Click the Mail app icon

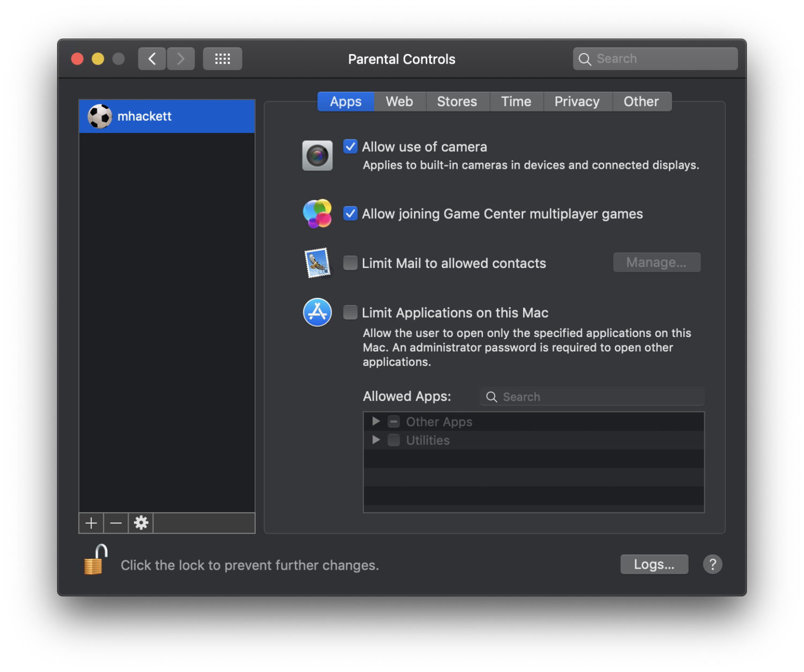[x=317, y=263]
